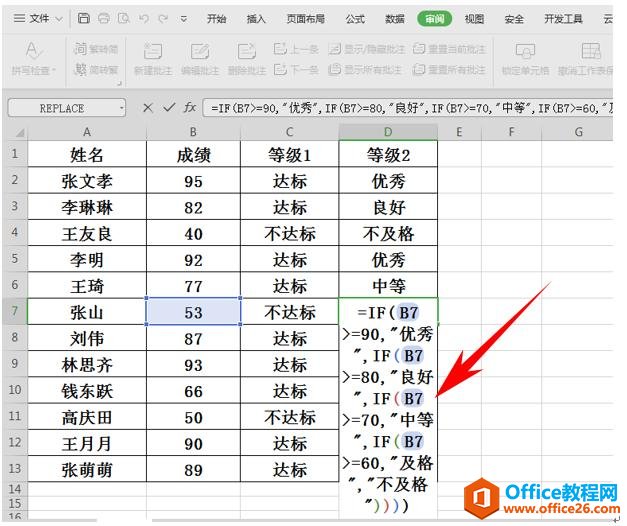Expand the arrow next to 文件
627x526 pixels.
point(59,19)
